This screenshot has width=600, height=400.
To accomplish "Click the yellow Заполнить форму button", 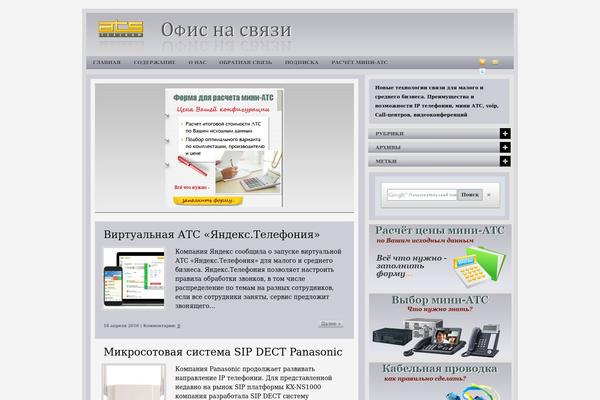I will pos(208,201).
